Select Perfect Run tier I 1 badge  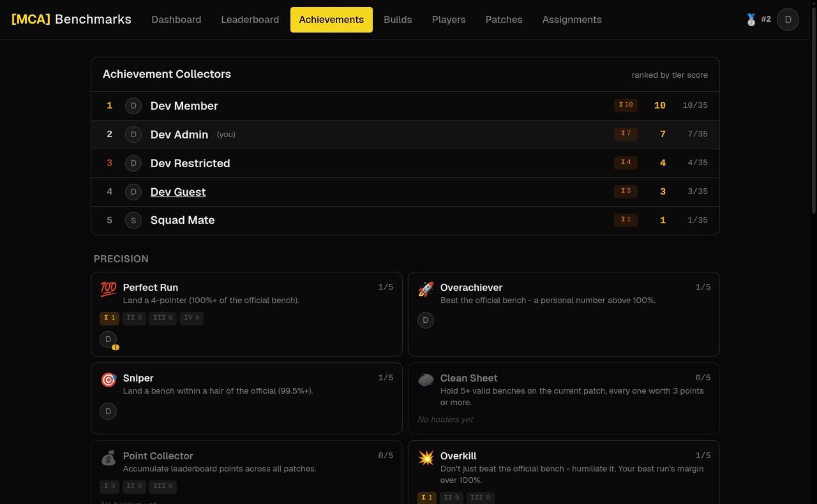pyautogui.click(x=109, y=318)
